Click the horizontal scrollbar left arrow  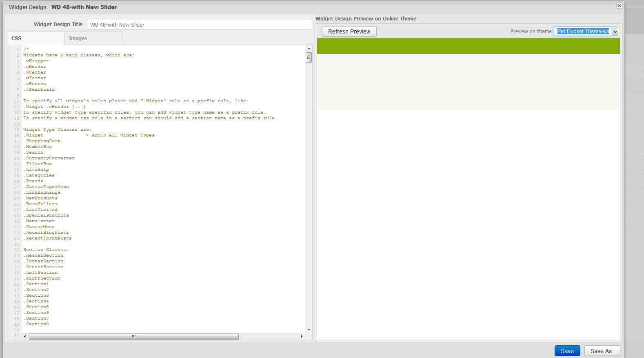point(25,336)
